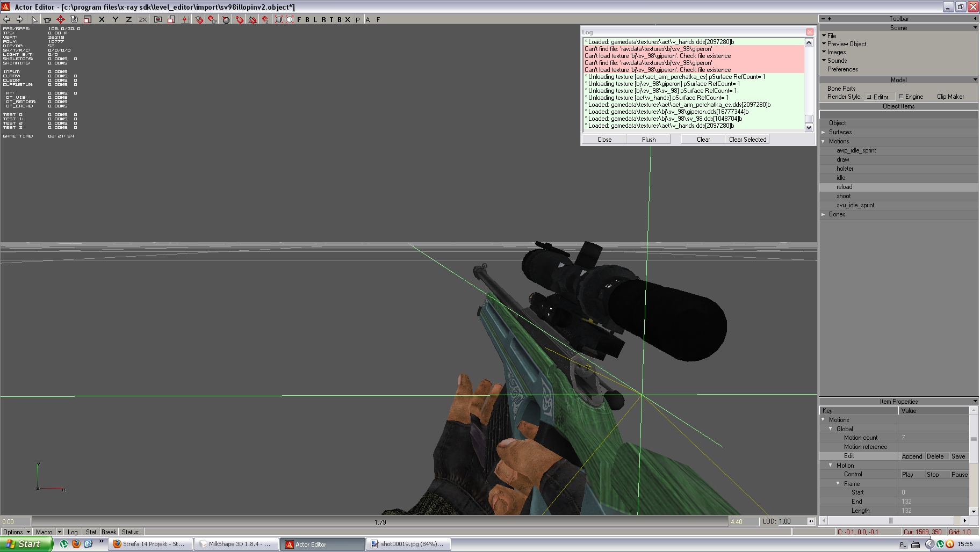Click the move-to-snap icon

pos(213,19)
